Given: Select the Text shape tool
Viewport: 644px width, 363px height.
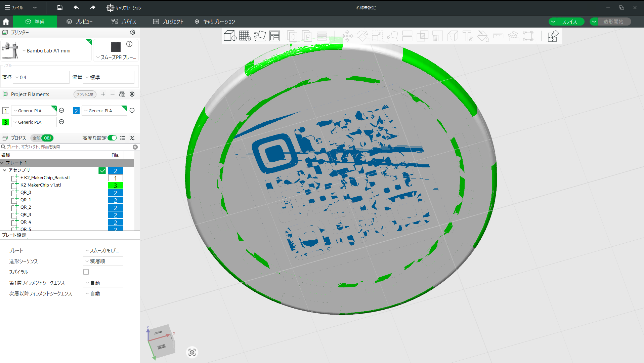Looking at the screenshot, I should pos(468,36).
